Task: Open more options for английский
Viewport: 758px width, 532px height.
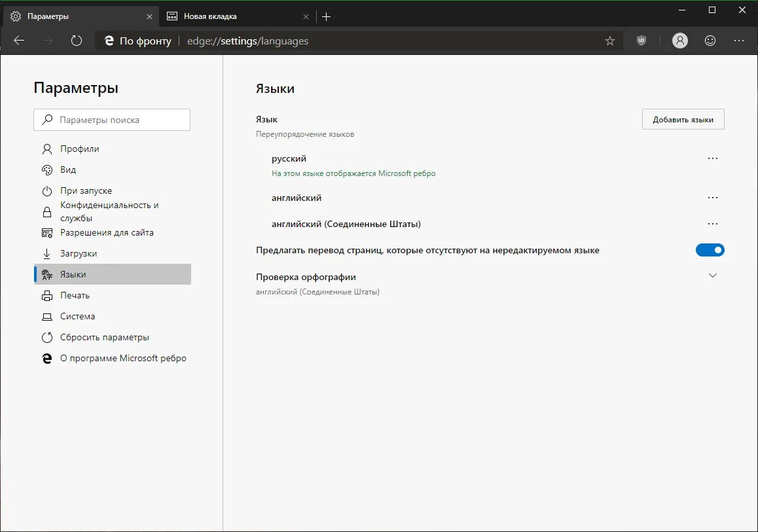Action: point(712,198)
